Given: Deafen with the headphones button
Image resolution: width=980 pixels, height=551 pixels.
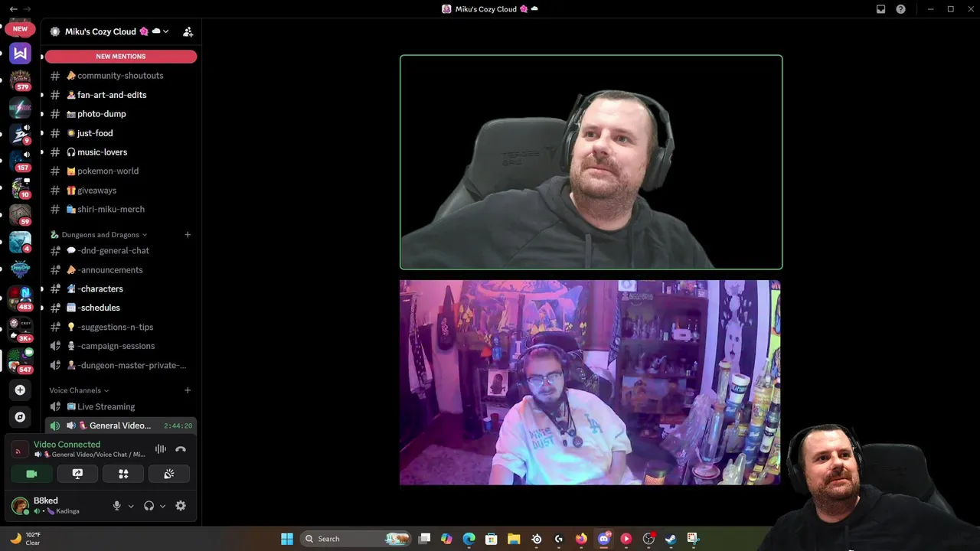Looking at the screenshot, I should pos(149,506).
